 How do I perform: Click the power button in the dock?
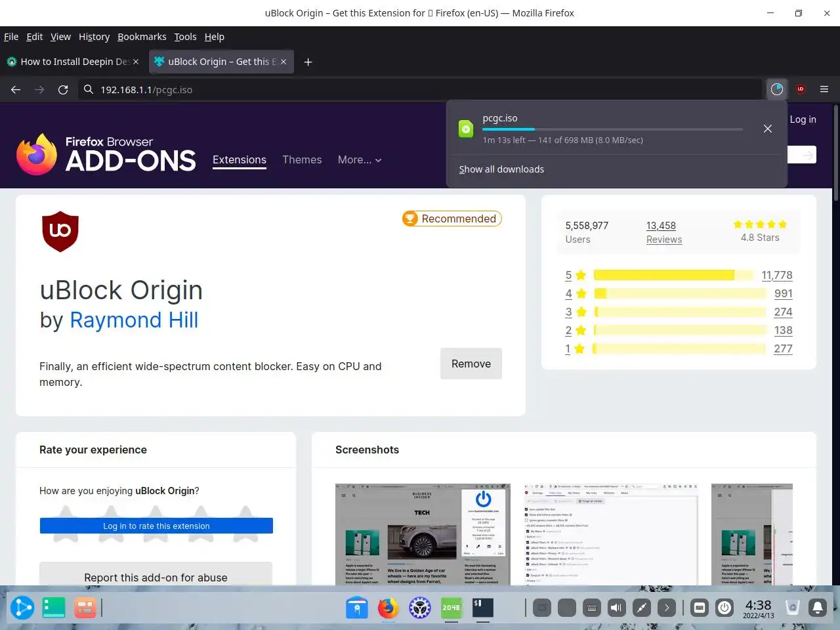724,608
